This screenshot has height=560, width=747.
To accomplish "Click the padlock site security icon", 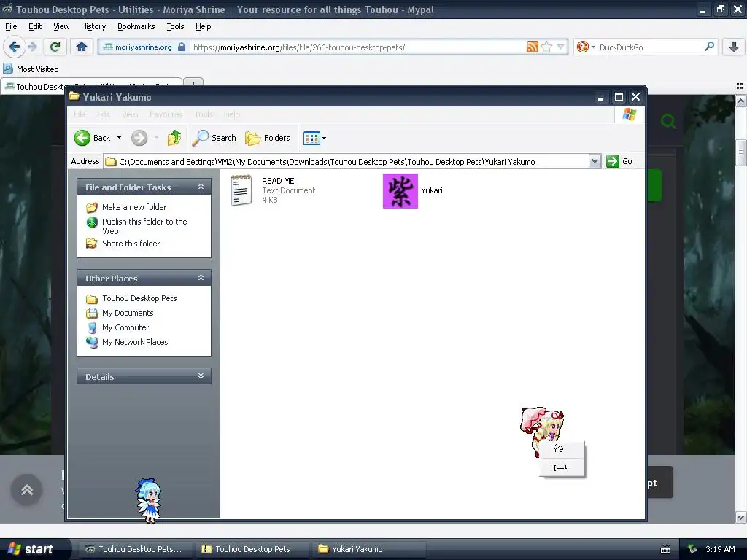I will [x=182, y=47].
